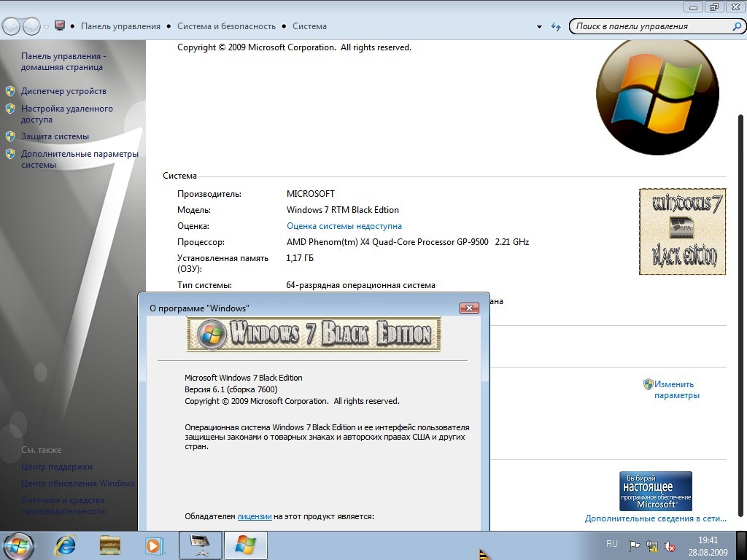
Task: Click the magnifier search icon
Action: click(x=737, y=27)
